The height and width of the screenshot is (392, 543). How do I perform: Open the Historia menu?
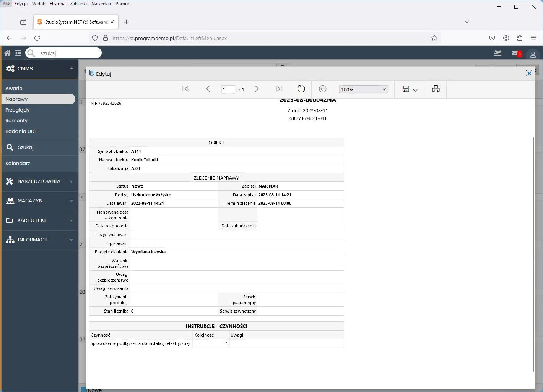coord(57,4)
